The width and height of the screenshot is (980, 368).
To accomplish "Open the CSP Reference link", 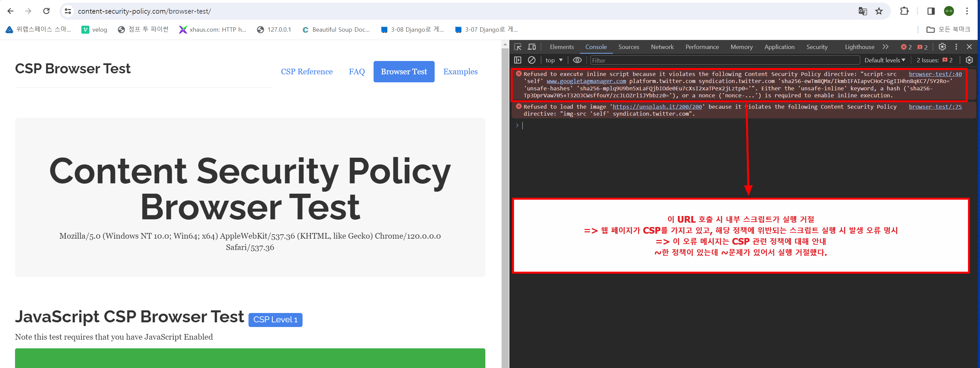I will click(x=307, y=71).
